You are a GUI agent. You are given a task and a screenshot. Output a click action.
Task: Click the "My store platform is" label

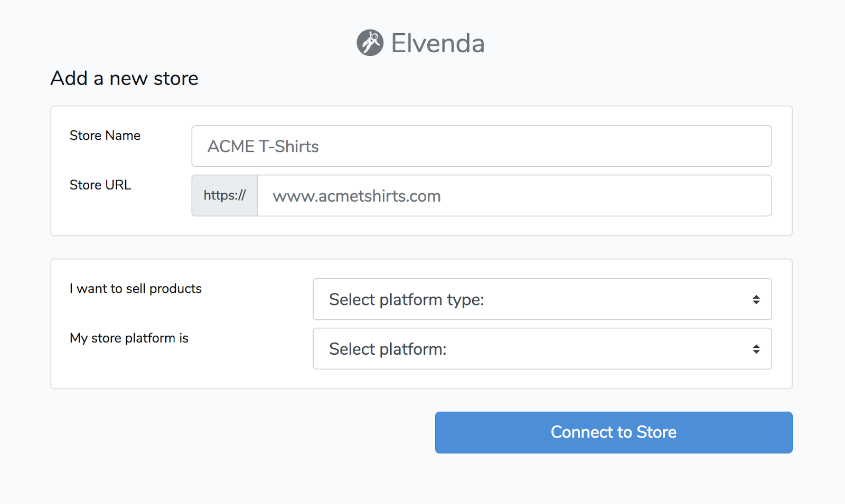[x=129, y=338]
